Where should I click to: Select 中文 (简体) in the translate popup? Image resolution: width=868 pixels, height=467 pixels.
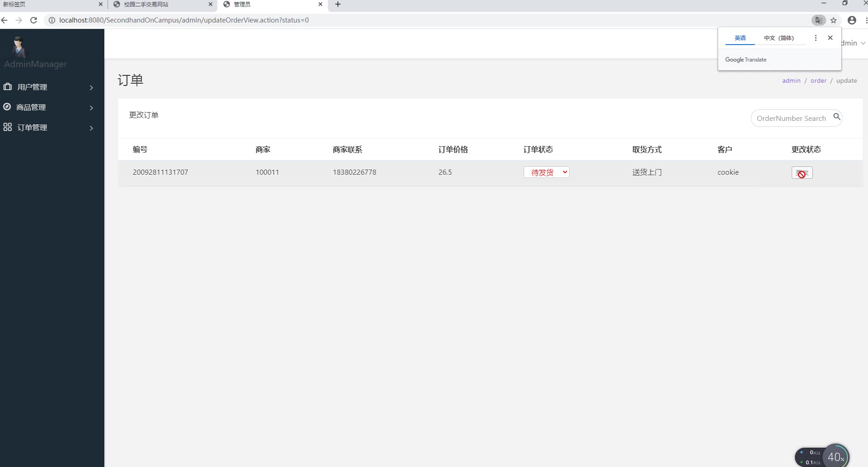pyautogui.click(x=779, y=38)
